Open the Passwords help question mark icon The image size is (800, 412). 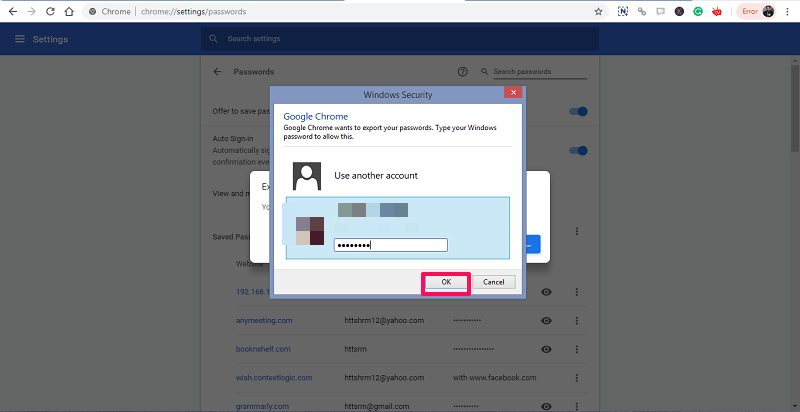[x=463, y=72]
